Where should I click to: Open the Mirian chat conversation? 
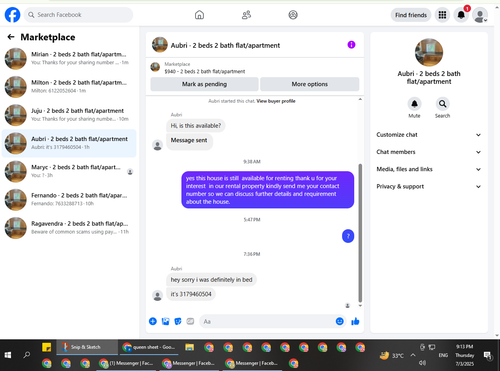[69, 58]
